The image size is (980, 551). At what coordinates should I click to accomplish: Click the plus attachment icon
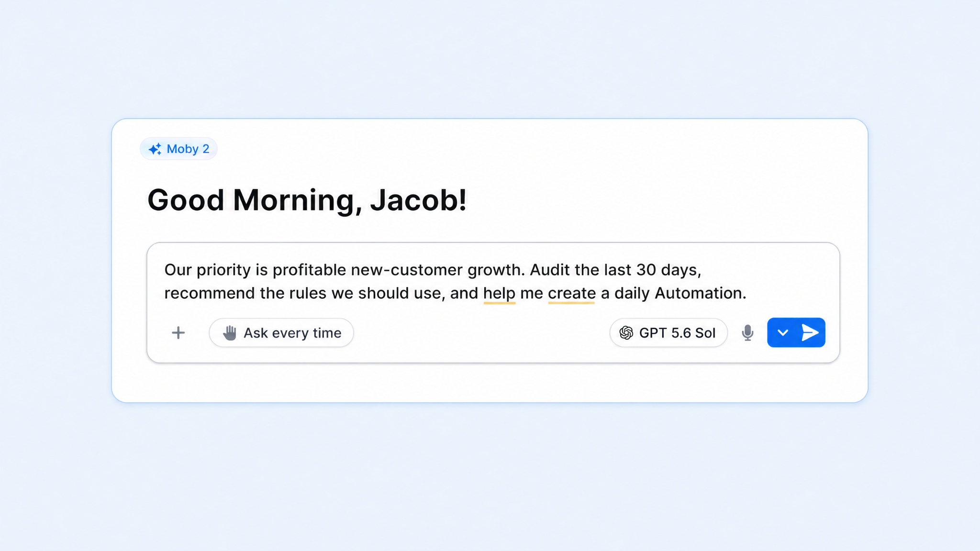178,332
